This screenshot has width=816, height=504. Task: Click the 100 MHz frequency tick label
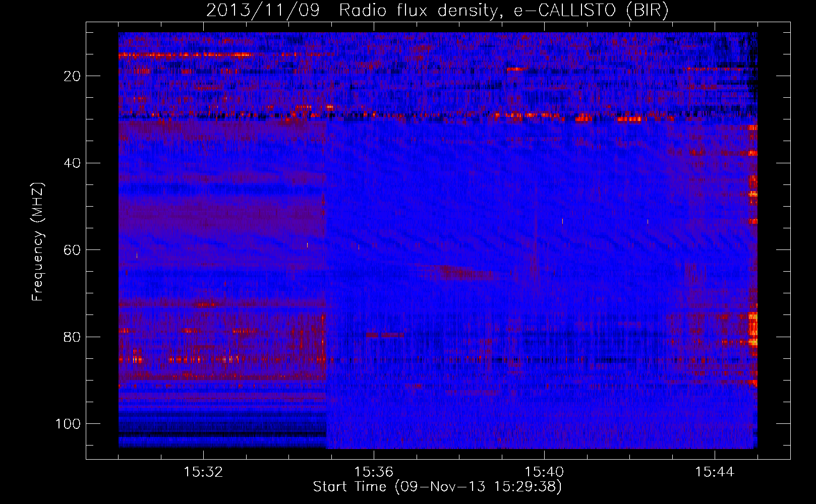[x=68, y=424]
